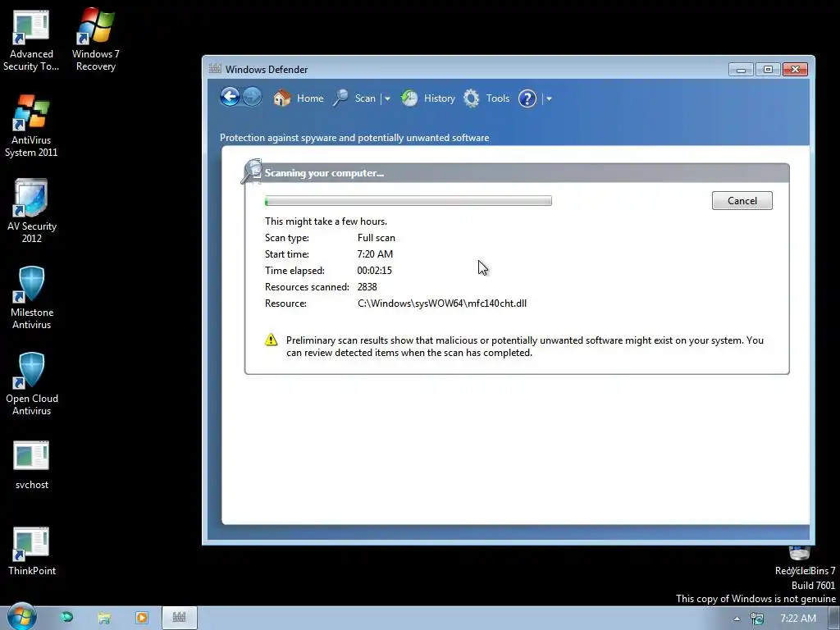Open the Windows Start menu orb

pyautogui.click(x=21, y=617)
